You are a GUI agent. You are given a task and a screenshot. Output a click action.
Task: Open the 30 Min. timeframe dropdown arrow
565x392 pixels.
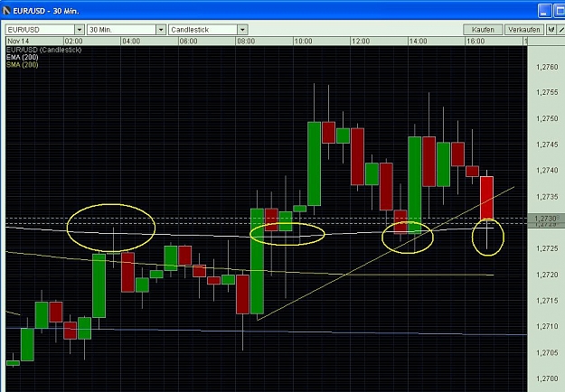[x=161, y=30]
